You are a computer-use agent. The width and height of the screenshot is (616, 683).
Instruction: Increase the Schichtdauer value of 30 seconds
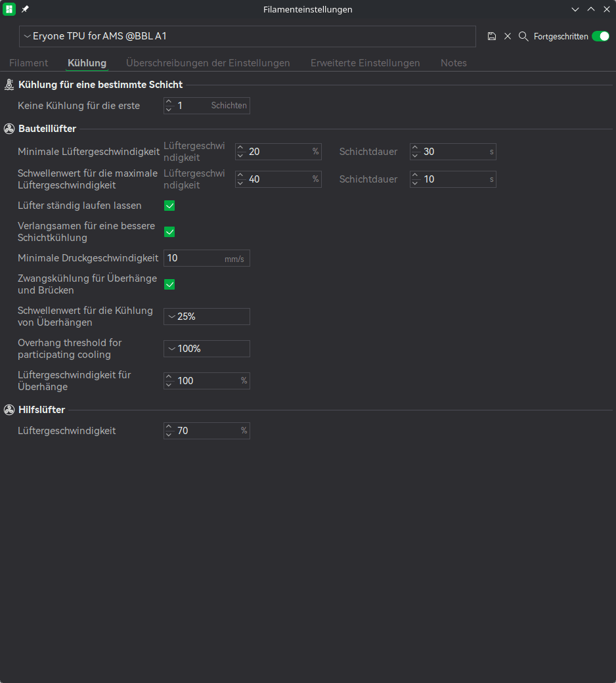pyautogui.click(x=415, y=148)
